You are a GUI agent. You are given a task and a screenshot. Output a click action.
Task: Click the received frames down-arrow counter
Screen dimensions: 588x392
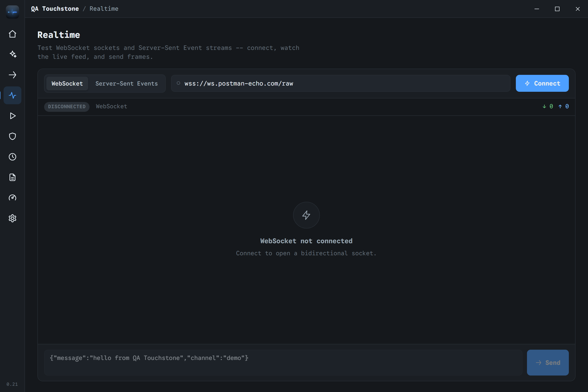[x=548, y=106]
